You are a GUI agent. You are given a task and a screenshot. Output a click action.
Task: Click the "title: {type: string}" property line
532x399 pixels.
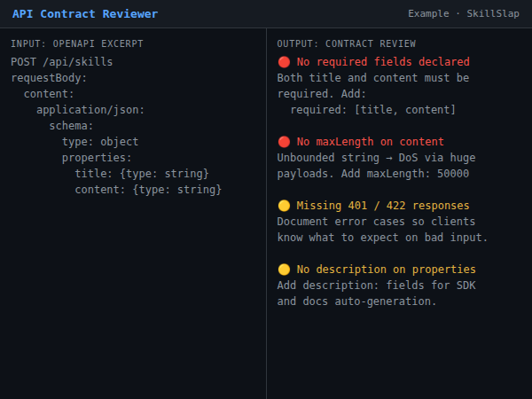(142, 174)
